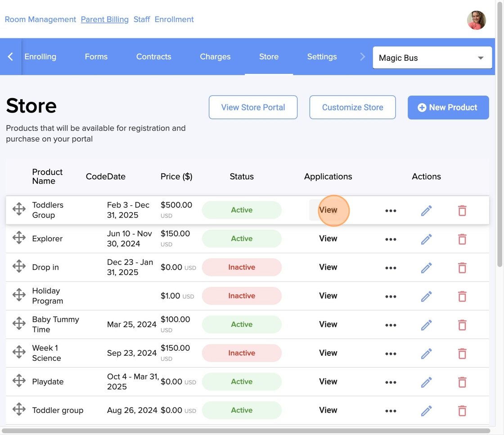Open more options for Week 1 Science
The width and height of the screenshot is (504, 435).
[x=391, y=354]
